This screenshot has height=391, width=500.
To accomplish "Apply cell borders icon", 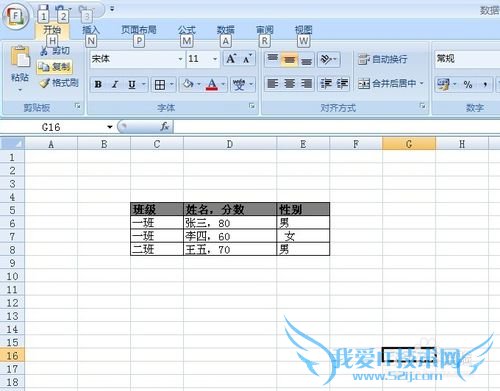I will click(x=160, y=85).
